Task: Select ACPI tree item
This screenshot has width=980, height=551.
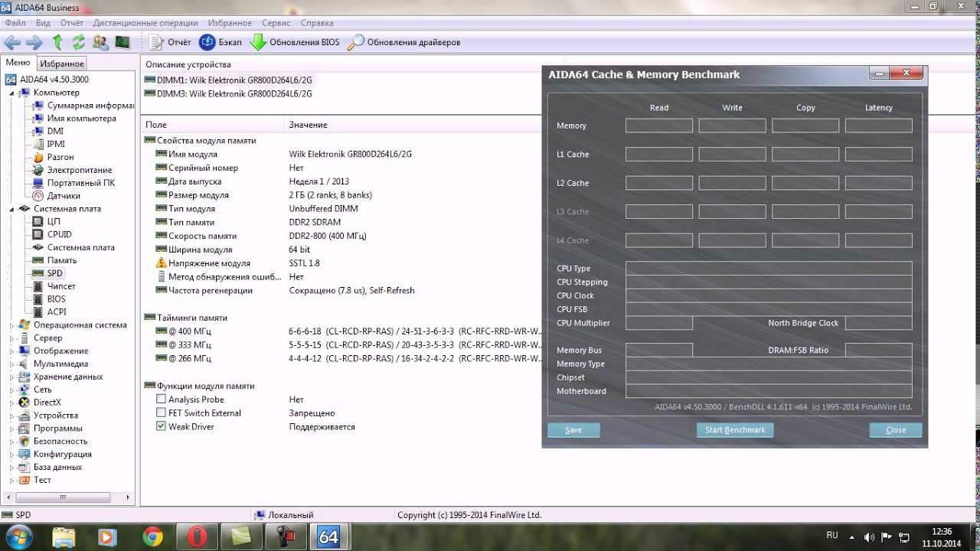Action: 50,312
